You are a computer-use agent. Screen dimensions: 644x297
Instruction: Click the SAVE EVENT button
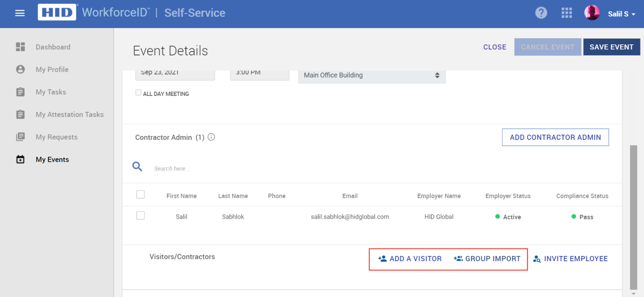(x=611, y=47)
